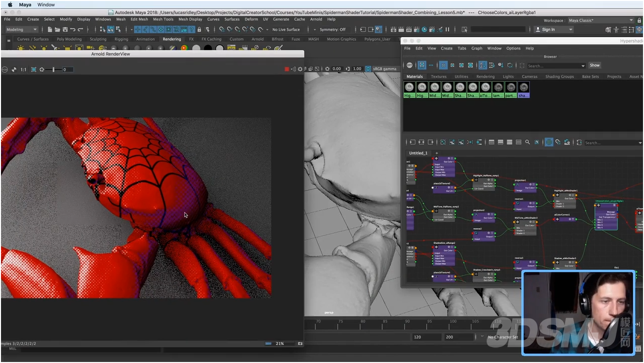Toggle select by object type mode
Screen dimensions: 644x363
(111, 30)
